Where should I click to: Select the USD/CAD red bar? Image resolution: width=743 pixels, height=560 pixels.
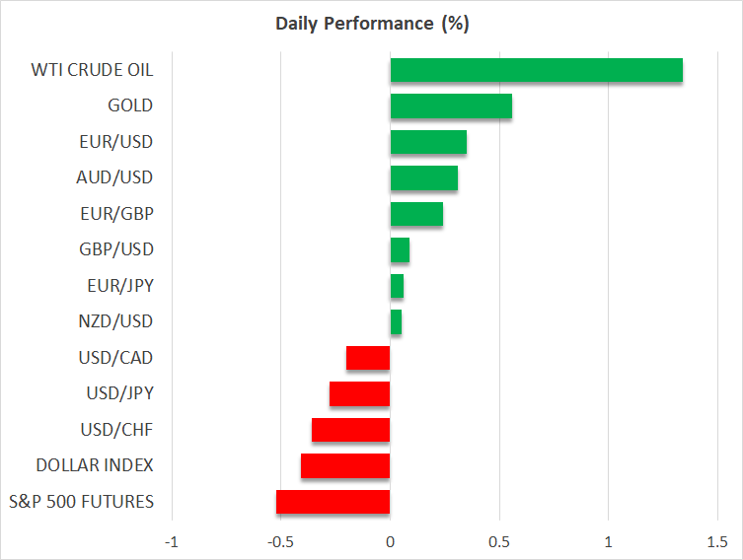click(x=368, y=358)
